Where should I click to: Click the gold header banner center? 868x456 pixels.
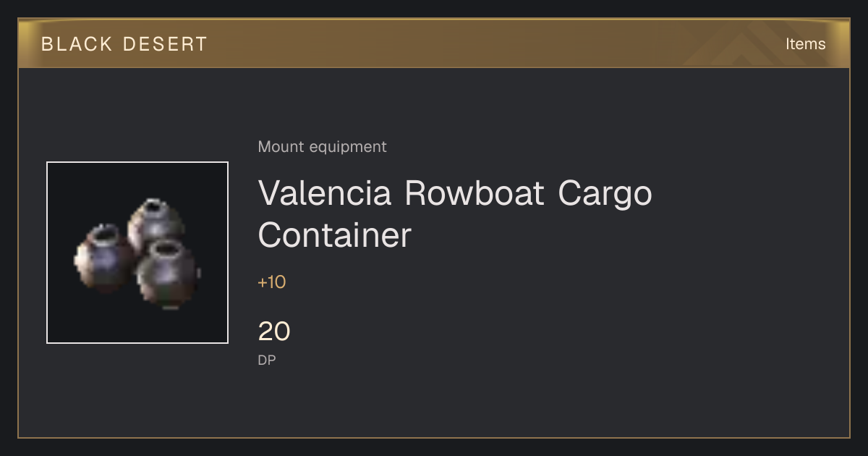click(434, 43)
